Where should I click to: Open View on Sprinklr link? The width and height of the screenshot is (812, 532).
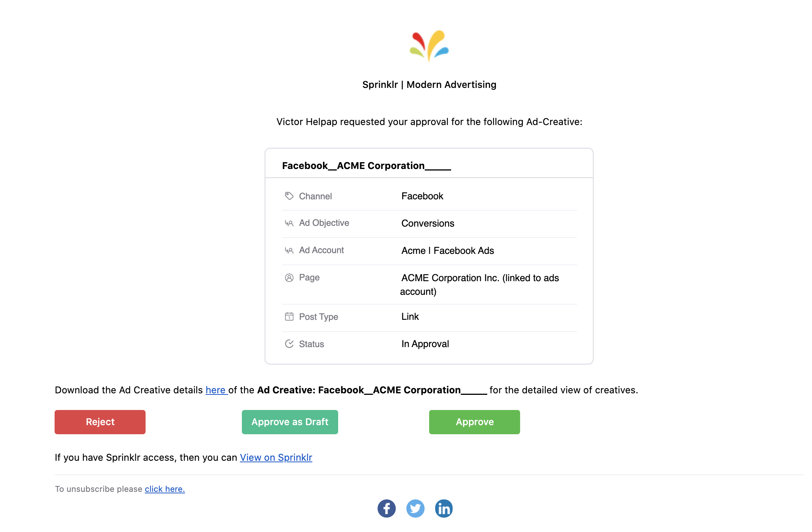click(276, 457)
